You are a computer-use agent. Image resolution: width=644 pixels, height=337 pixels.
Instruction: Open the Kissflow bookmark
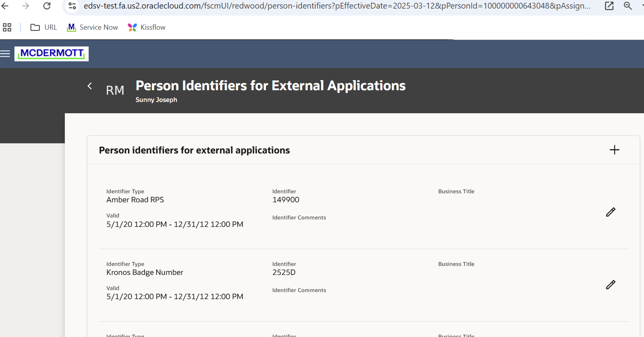(x=146, y=27)
